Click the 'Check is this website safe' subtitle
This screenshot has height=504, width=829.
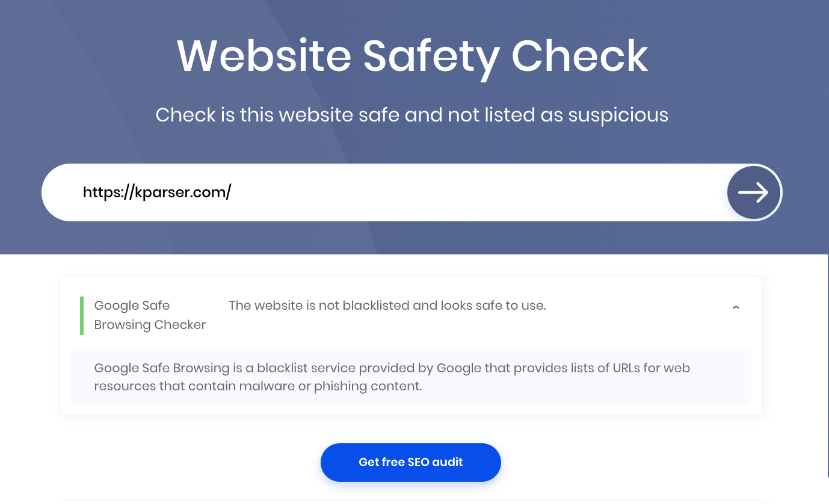coord(412,114)
